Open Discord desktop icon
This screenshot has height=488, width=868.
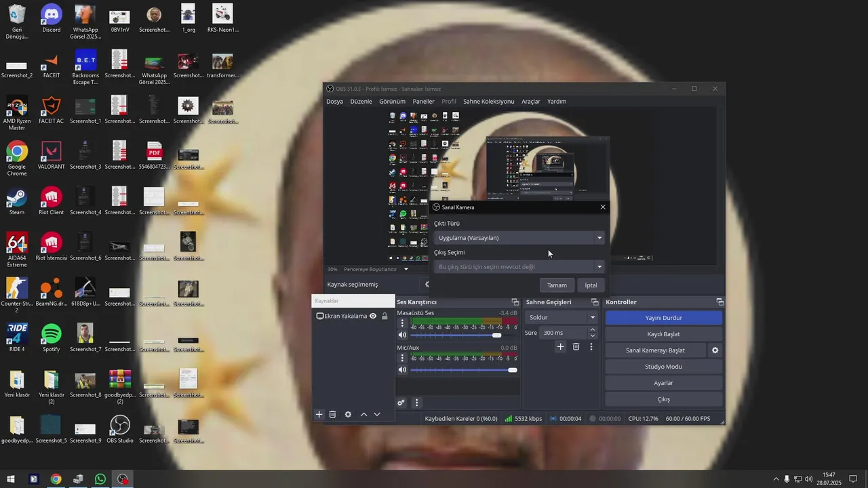coord(51,19)
